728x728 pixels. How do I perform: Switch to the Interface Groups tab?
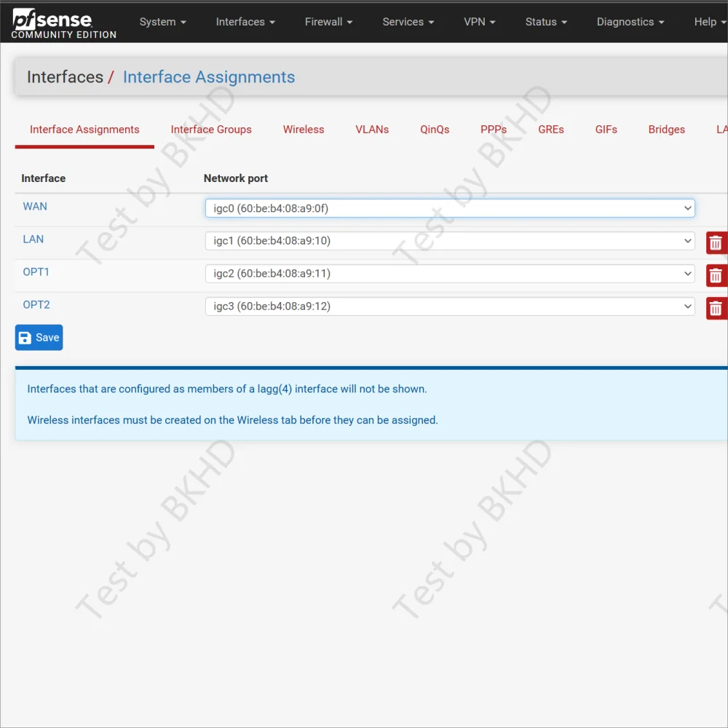tap(211, 130)
